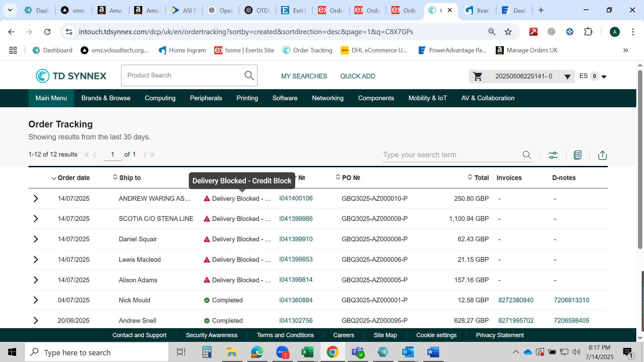Open the Networking menu
644x362 pixels.
point(328,98)
